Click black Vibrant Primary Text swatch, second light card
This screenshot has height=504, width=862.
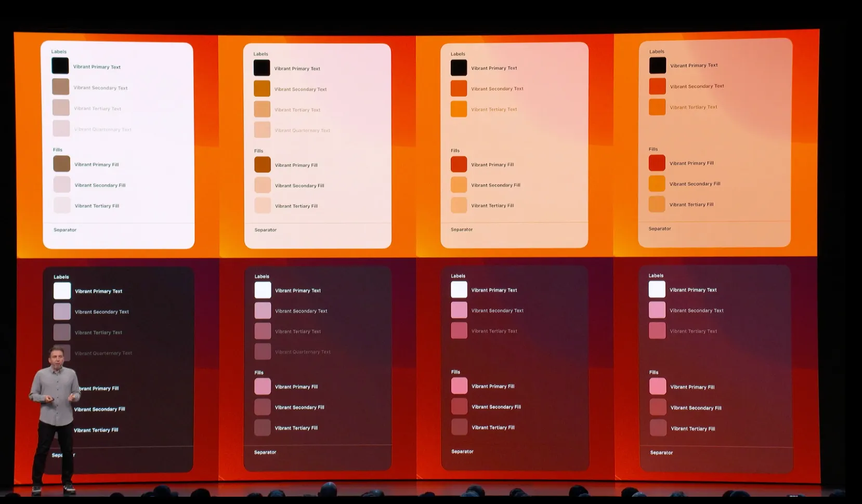[x=262, y=68]
